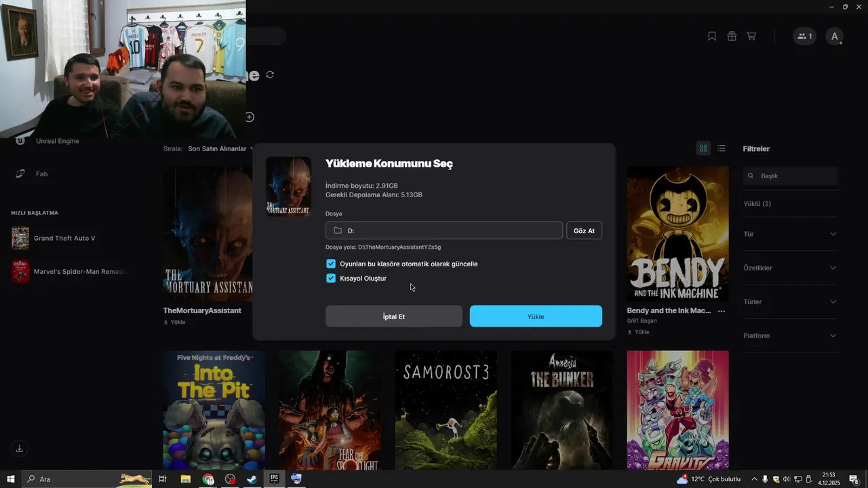Open File Explorer from the taskbar
868x488 pixels.
point(185,479)
